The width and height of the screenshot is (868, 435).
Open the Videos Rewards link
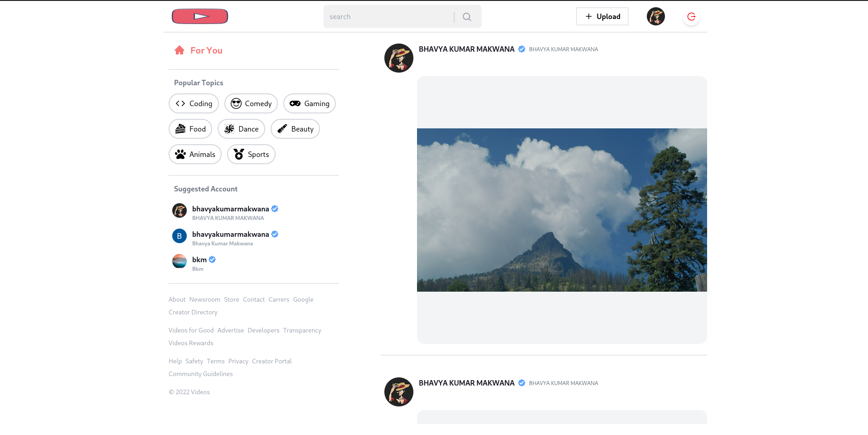click(191, 343)
